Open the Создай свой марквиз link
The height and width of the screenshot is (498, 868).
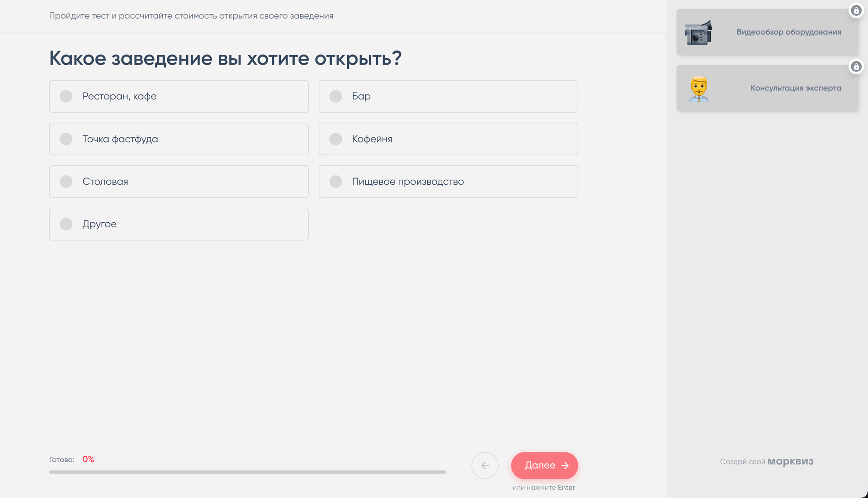[766, 461]
